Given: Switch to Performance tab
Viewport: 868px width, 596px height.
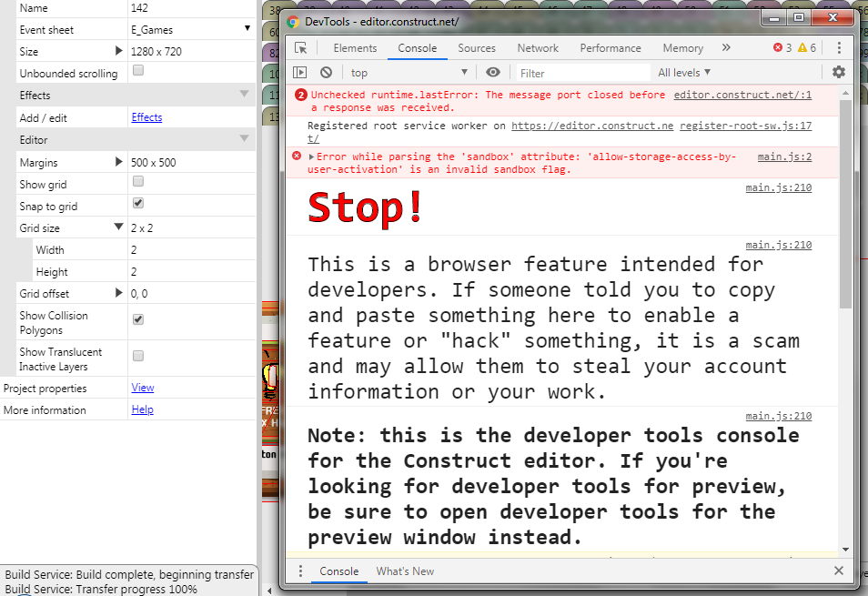Looking at the screenshot, I should 610,48.
